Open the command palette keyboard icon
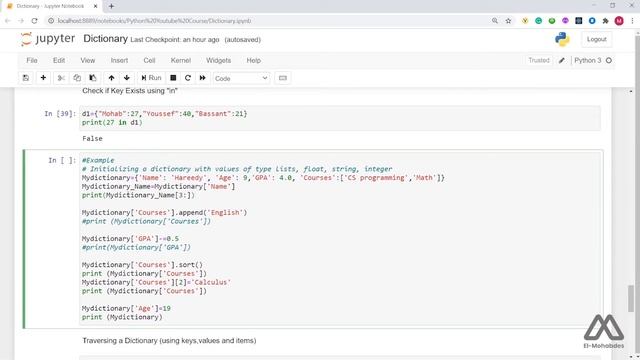This screenshot has width=640, height=360. (283, 78)
